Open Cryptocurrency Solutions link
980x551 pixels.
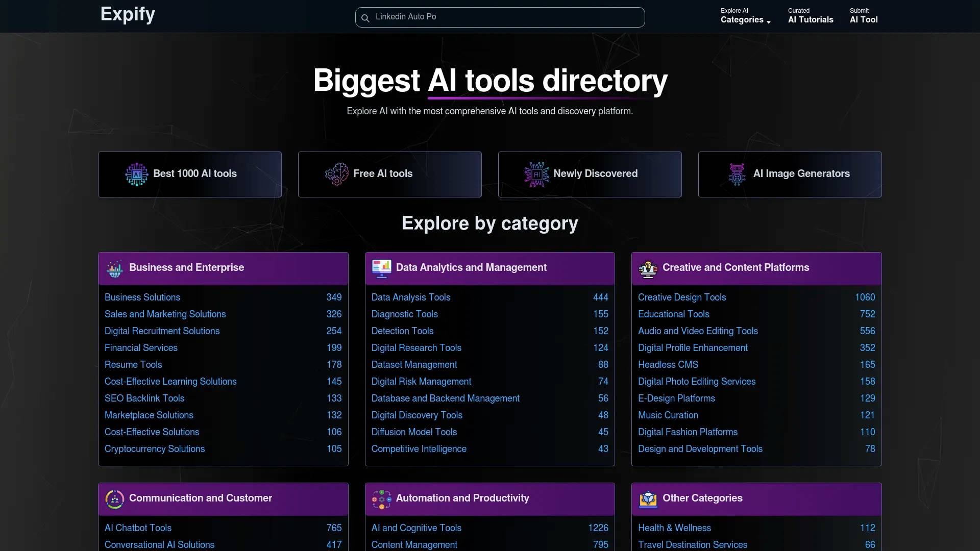[x=155, y=448]
